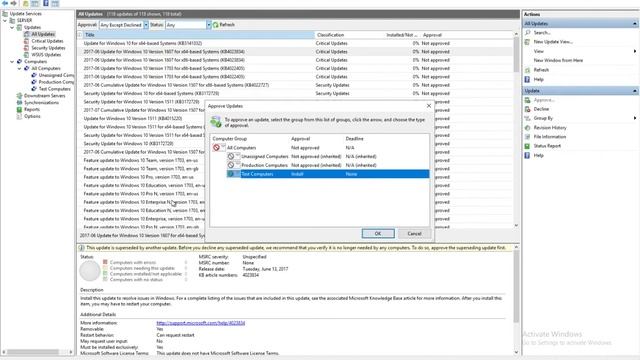The width and height of the screenshot is (640, 360).
Task: Open the support.microsoft.com More information link
Action: coord(200,323)
